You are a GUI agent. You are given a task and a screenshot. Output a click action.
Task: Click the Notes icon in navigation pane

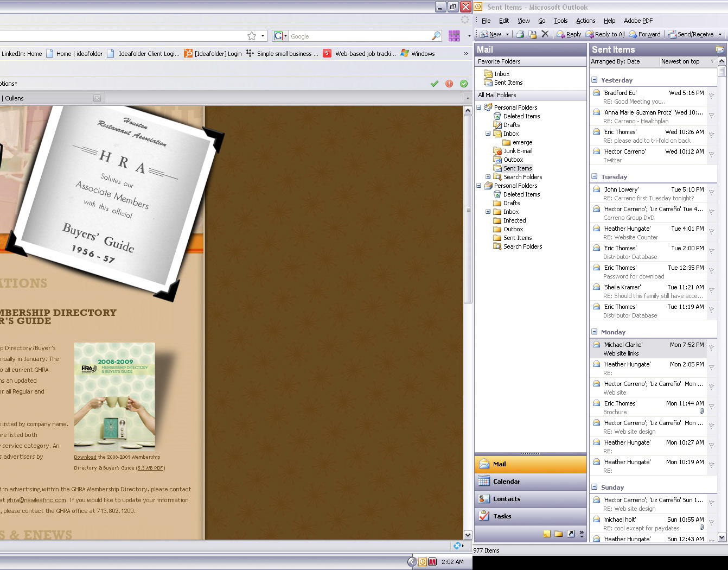547,534
